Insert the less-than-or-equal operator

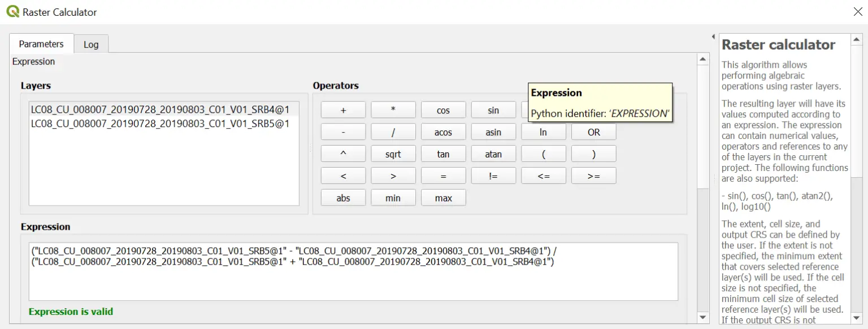click(544, 176)
